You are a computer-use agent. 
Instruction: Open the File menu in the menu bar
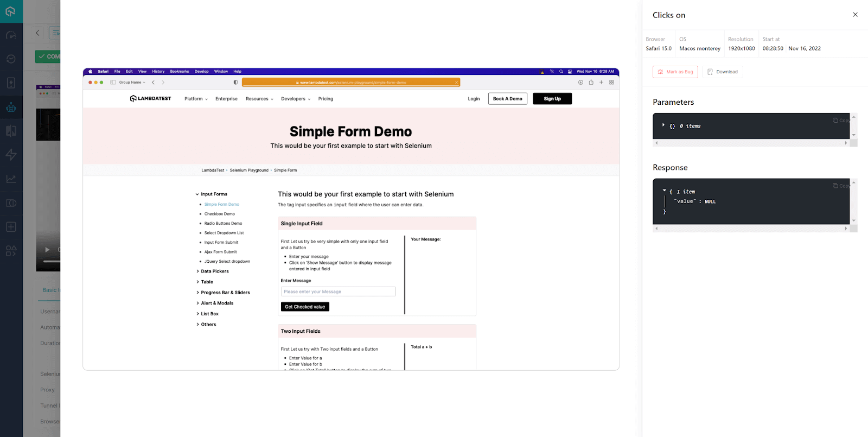tap(117, 71)
